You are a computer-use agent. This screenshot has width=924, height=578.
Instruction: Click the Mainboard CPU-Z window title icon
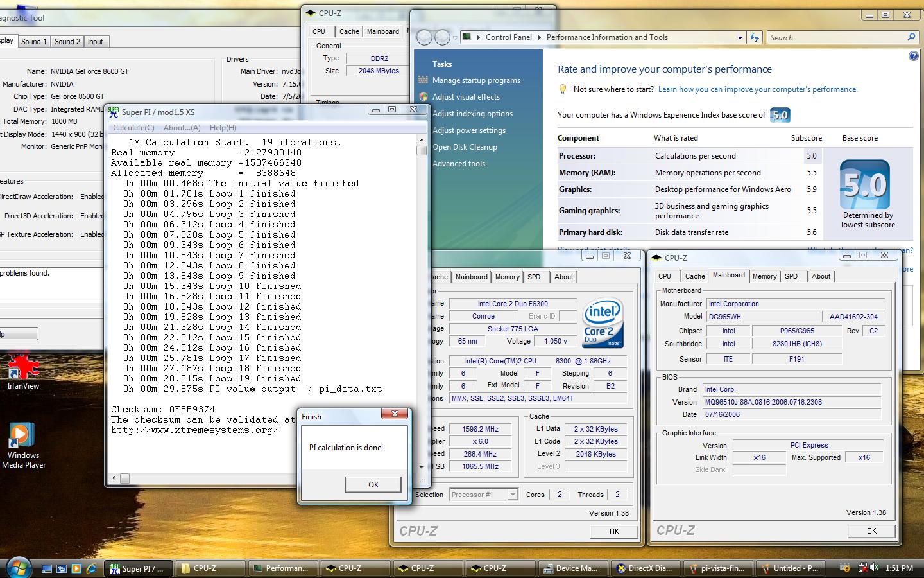(x=656, y=258)
